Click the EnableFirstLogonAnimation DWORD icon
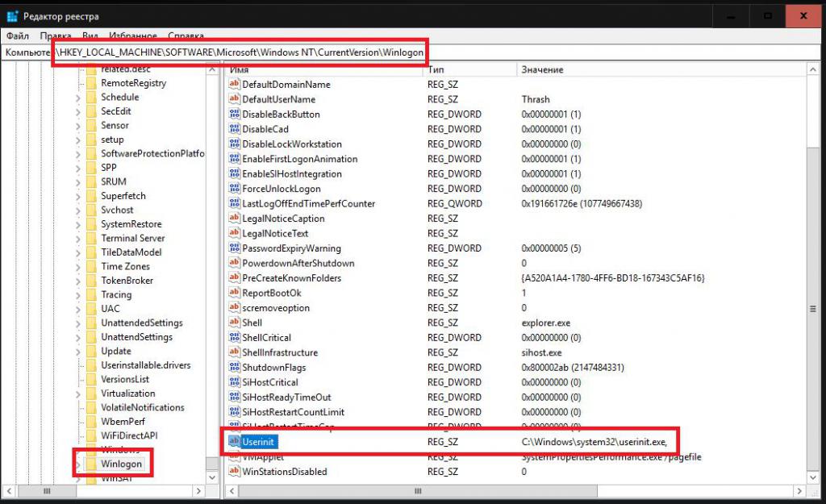 pyautogui.click(x=235, y=158)
